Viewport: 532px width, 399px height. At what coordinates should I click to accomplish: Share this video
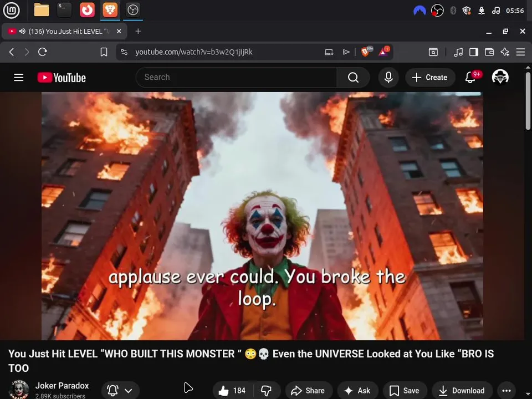(x=309, y=391)
